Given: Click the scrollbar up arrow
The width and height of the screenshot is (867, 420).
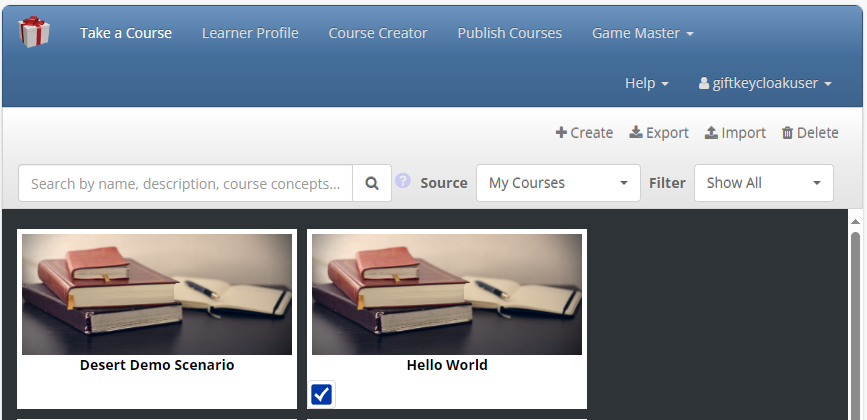Looking at the screenshot, I should [x=855, y=221].
